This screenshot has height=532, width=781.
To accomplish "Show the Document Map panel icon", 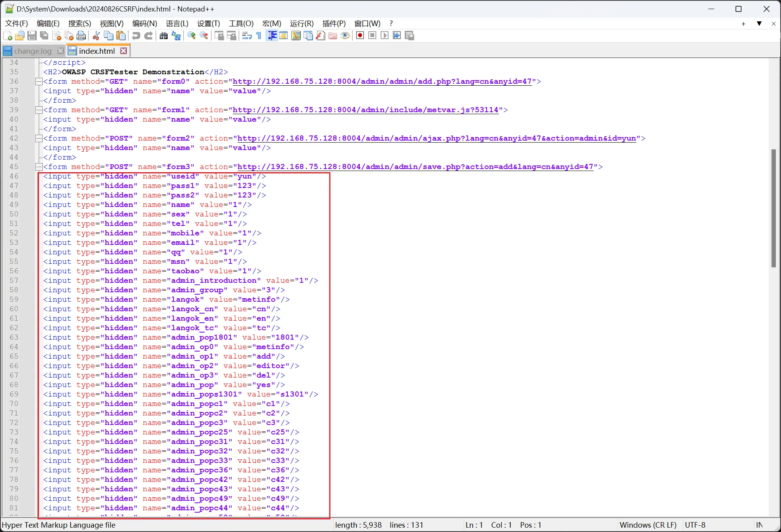I will (296, 36).
